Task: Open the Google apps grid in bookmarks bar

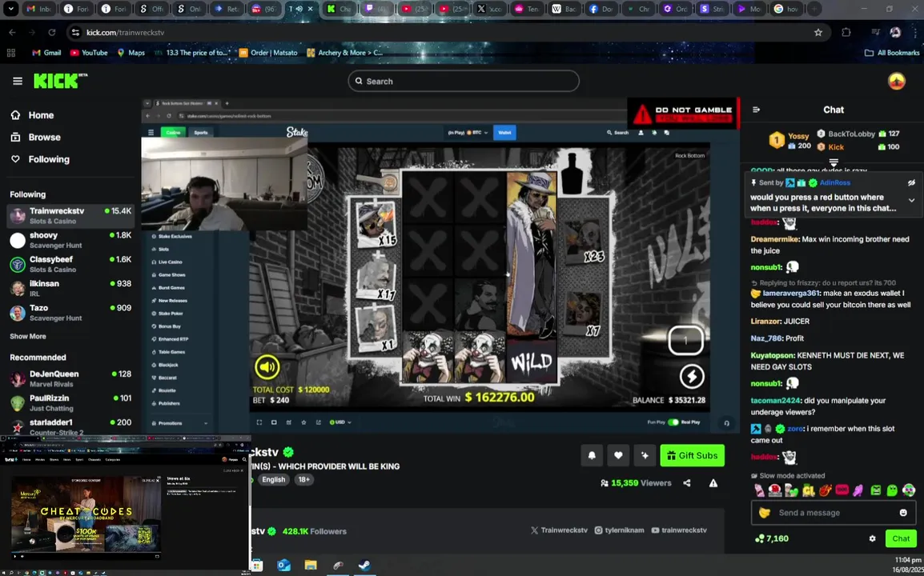Action: (10, 53)
